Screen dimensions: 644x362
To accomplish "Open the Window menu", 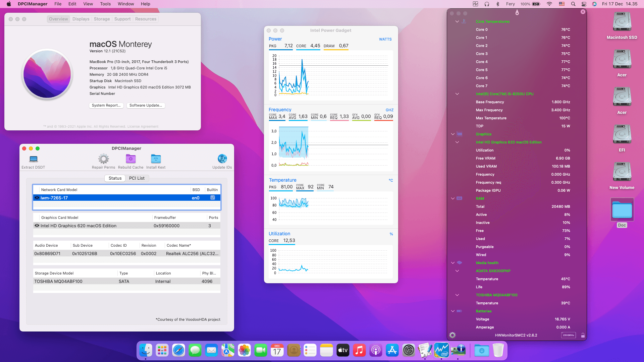I will 126,4.
